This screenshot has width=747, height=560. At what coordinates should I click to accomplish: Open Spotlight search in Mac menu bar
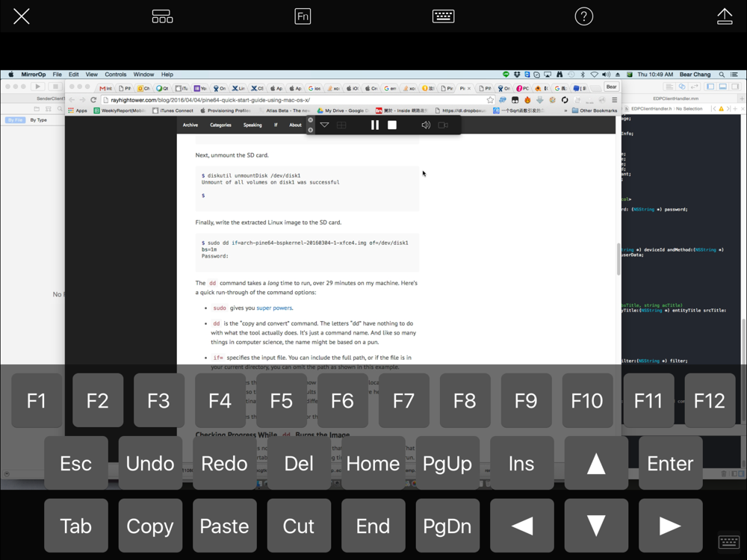click(x=722, y=74)
